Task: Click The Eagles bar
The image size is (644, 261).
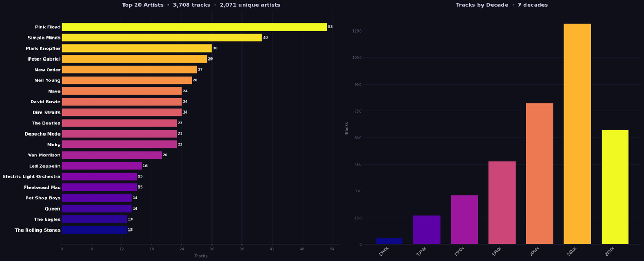Action: click(x=94, y=219)
